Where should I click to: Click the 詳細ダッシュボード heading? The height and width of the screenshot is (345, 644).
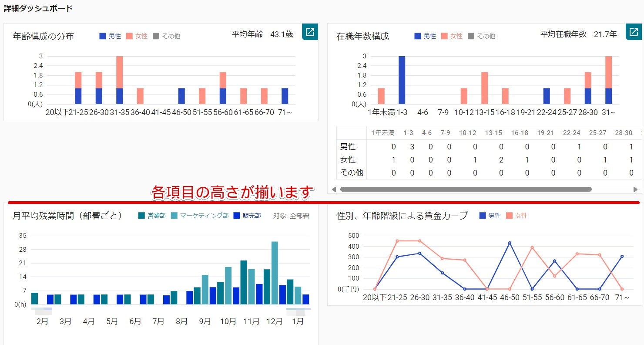[x=38, y=8]
